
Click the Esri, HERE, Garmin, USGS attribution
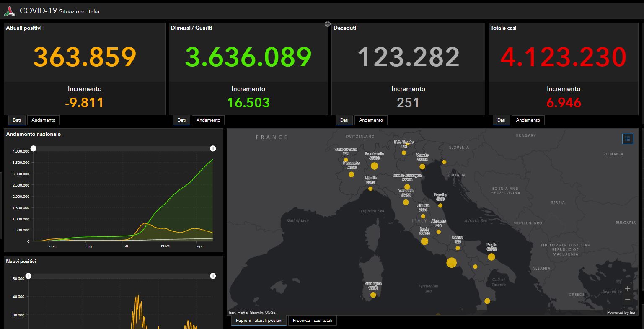pyautogui.click(x=252, y=312)
